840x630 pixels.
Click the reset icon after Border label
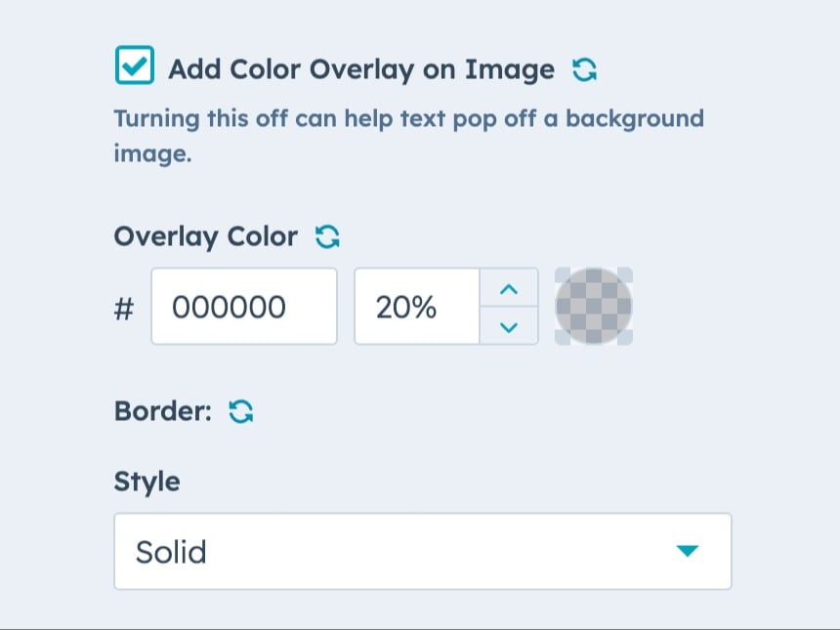click(x=239, y=411)
